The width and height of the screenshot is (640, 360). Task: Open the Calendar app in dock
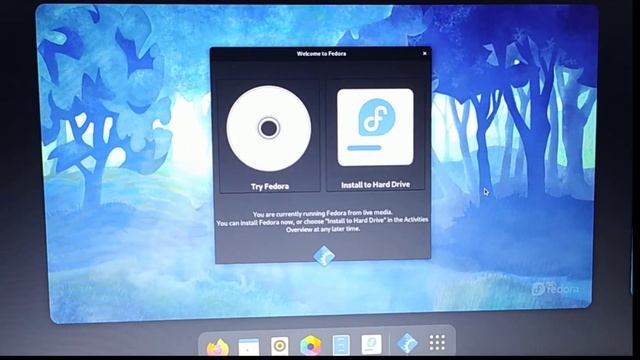click(249, 347)
